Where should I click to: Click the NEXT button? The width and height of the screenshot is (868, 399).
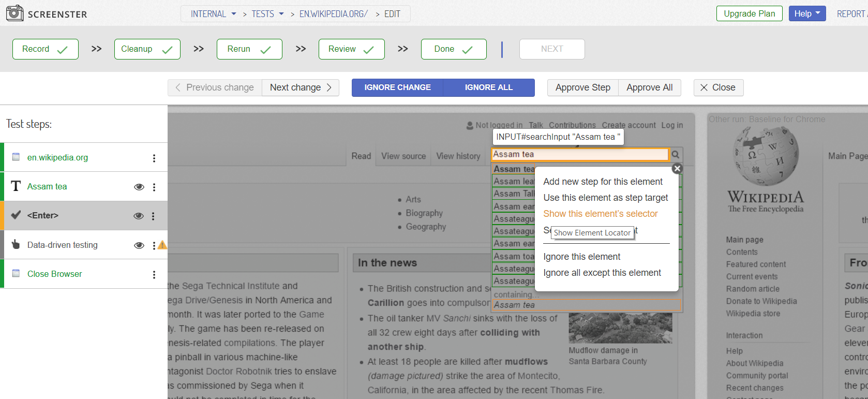coord(552,49)
